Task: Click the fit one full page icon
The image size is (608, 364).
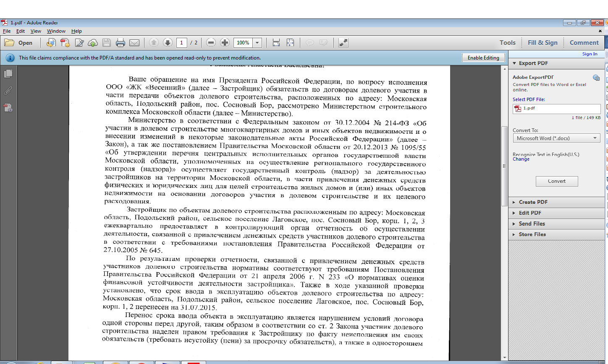Action: point(290,43)
